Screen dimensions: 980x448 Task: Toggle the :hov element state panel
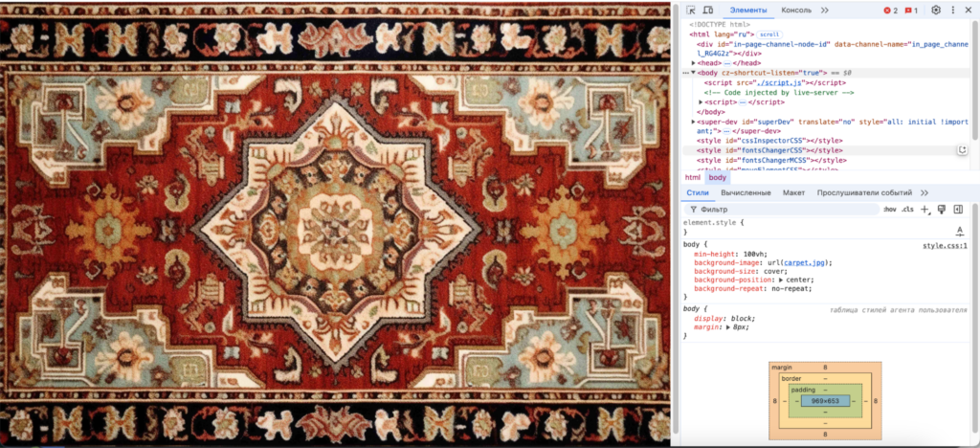pyautogui.click(x=889, y=210)
